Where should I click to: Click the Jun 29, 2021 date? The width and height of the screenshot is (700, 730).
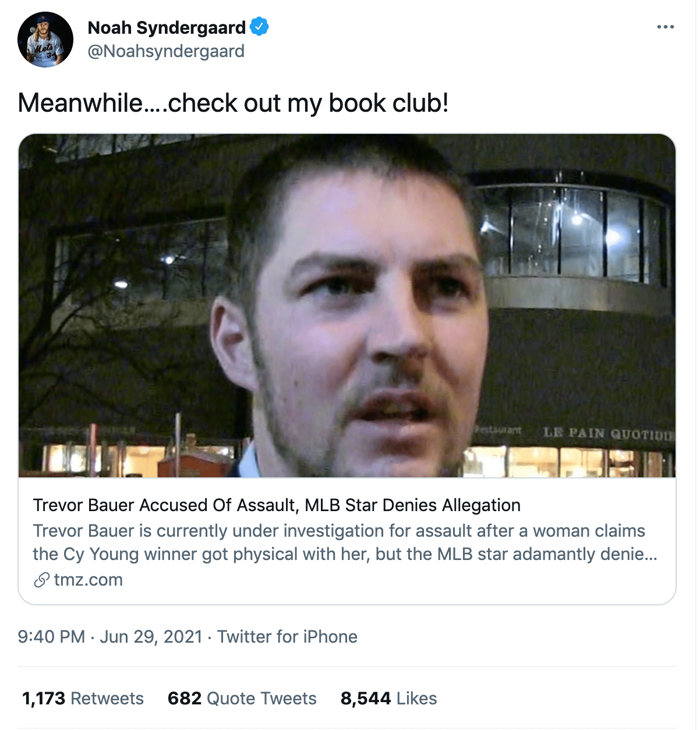point(151,637)
